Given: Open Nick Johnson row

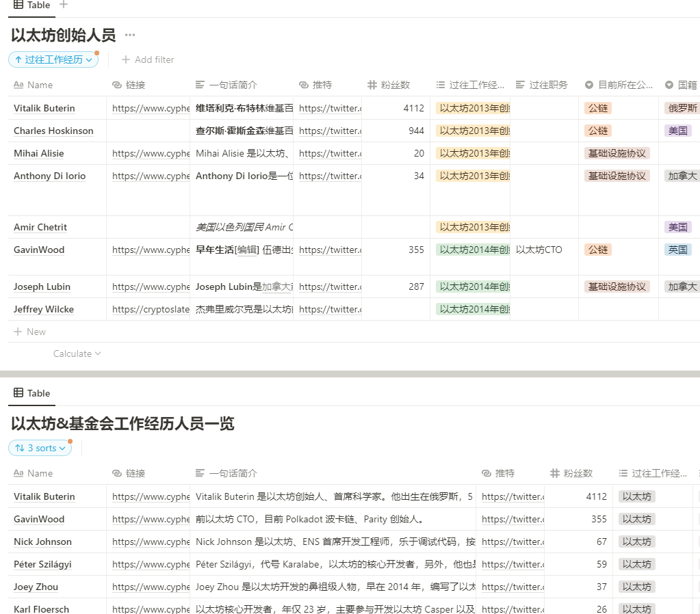Looking at the screenshot, I should click(42, 542).
